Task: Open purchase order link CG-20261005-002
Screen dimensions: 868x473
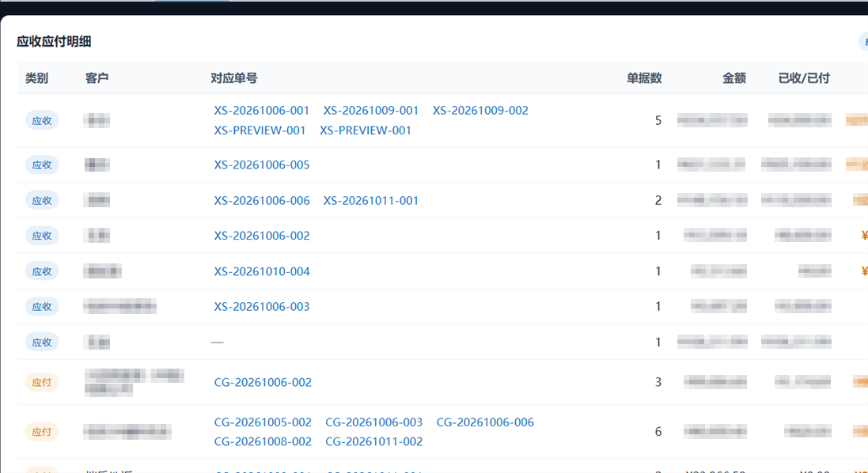Action: pyautogui.click(x=263, y=422)
